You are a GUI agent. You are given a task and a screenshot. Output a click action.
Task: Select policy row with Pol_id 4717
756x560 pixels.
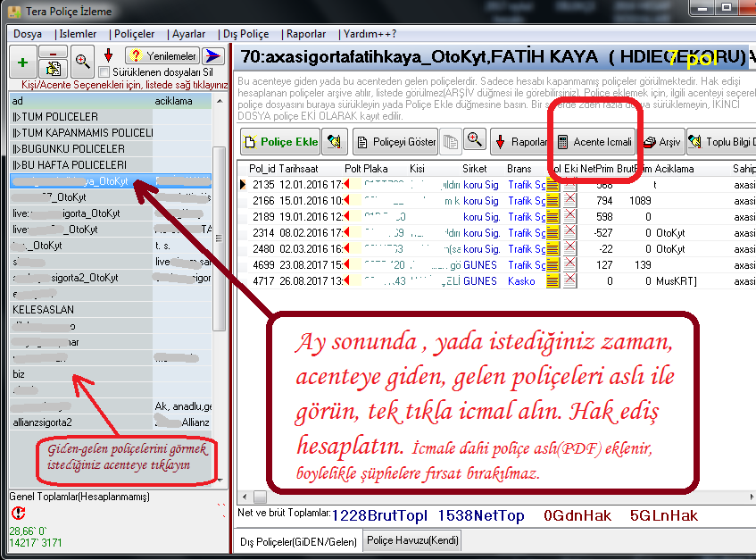point(496,281)
